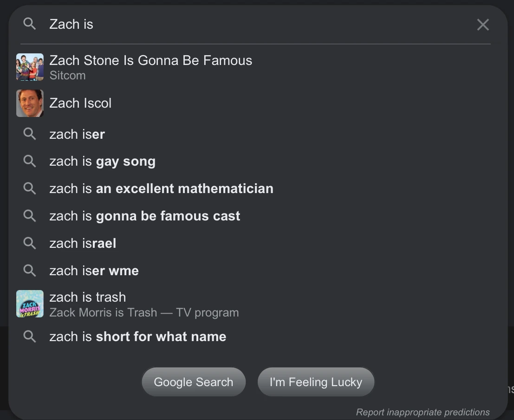This screenshot has width=514, height=420.
Task: Open "Report inappropriate predictions" link
Action: 423,412
